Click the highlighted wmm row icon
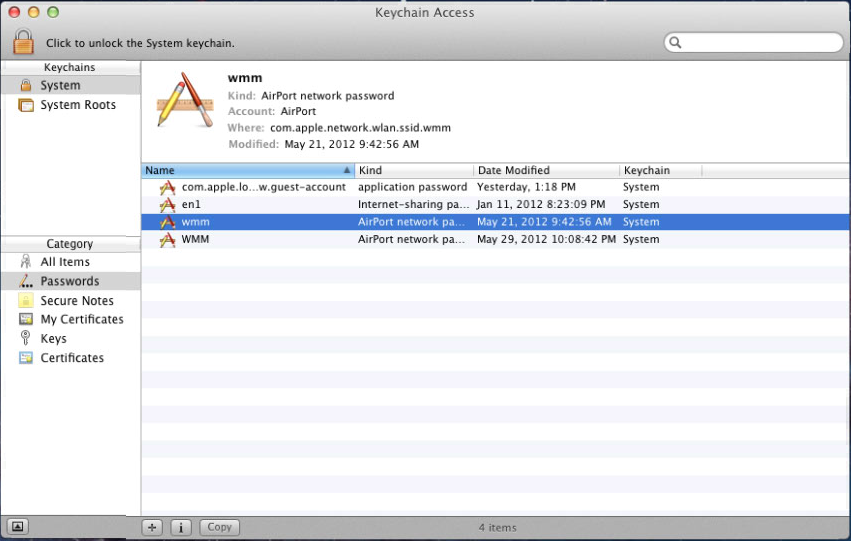This screenshot has width=851, height=541. coord(167,222)
